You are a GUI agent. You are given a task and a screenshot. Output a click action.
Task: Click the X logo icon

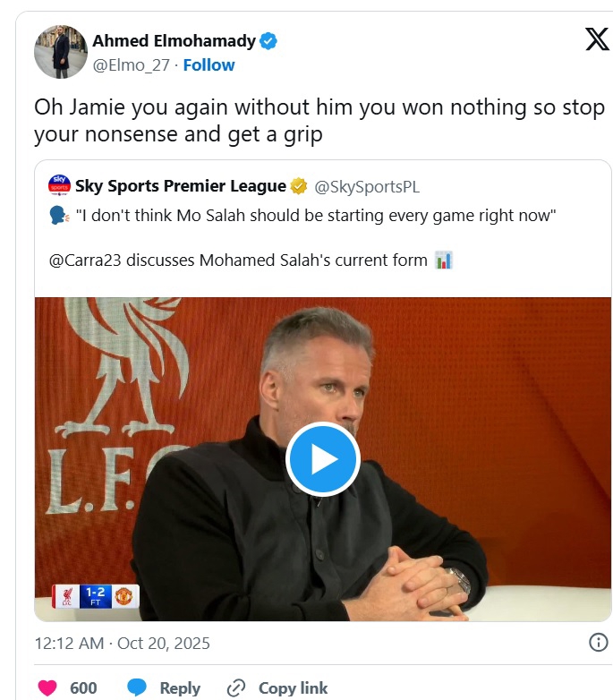click(x=596, y=39)
